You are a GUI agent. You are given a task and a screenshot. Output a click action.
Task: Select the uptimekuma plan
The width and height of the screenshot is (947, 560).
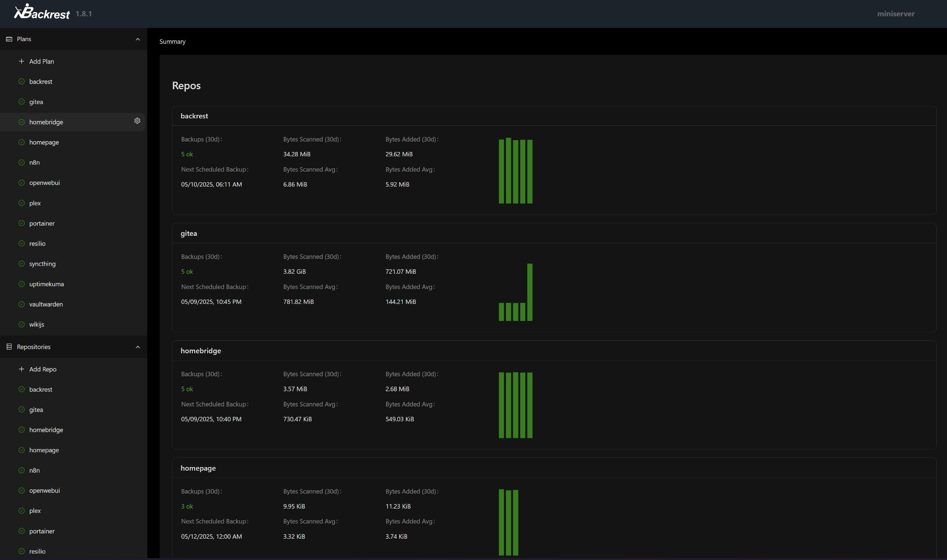coord(47,284)
